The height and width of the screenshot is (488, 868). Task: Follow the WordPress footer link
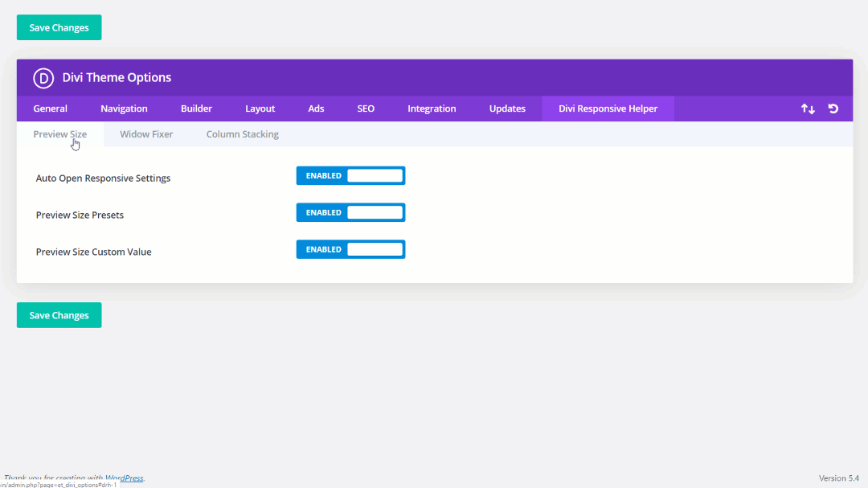(124, 478)
